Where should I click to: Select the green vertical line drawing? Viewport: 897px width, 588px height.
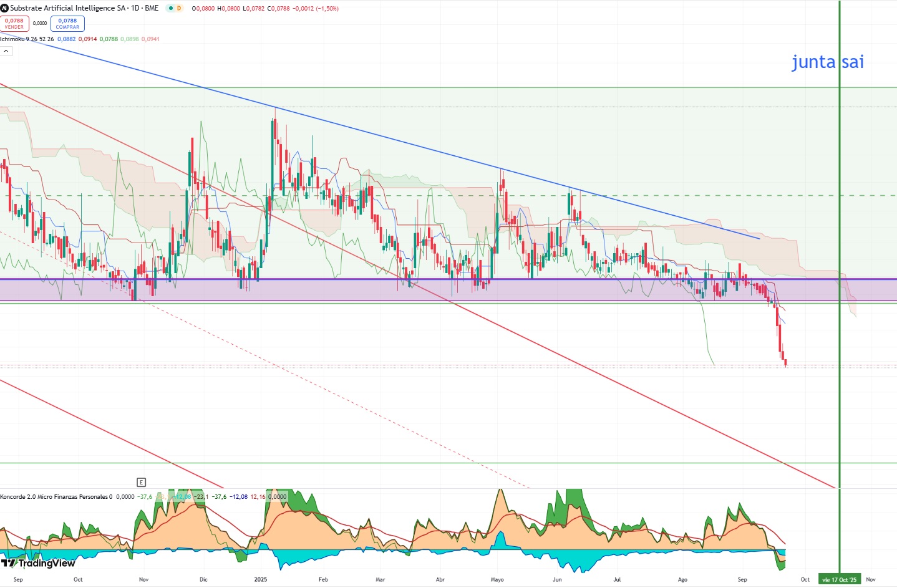coord(840,249)
